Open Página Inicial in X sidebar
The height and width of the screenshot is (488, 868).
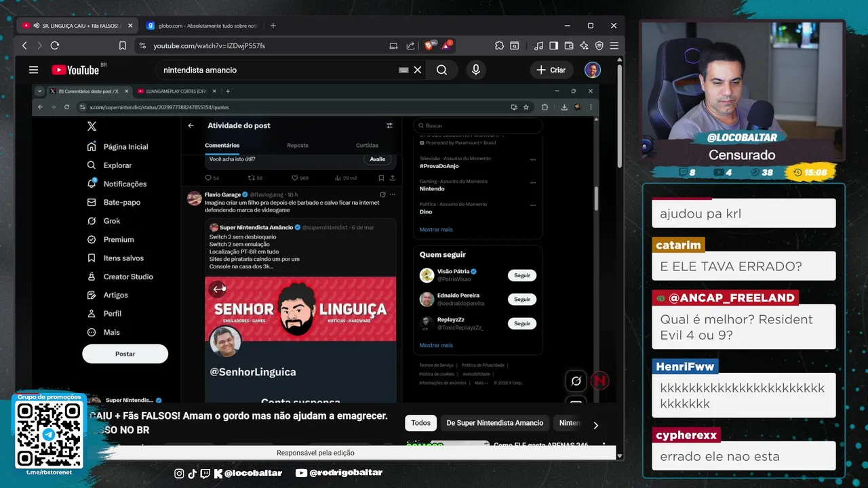[117, 146]
